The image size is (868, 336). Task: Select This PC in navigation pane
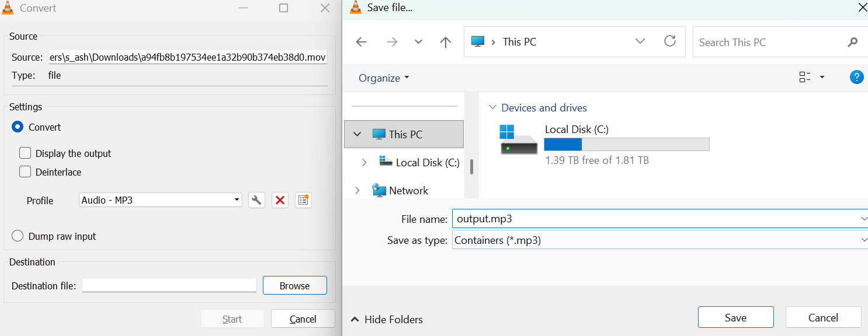[x=404, y=134]
